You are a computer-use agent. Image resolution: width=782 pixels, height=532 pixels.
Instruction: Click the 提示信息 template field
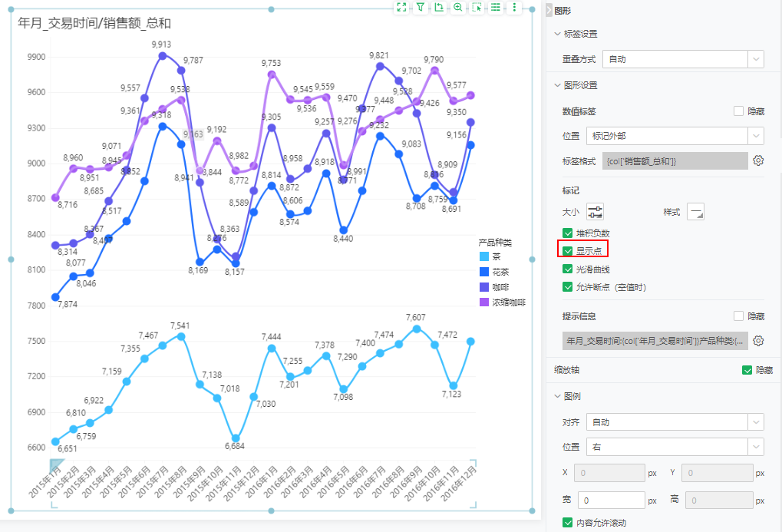point(655,341)
